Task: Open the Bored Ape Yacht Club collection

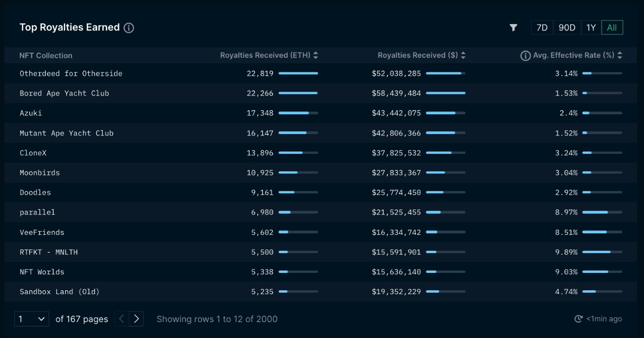Action: pos(65,93)
